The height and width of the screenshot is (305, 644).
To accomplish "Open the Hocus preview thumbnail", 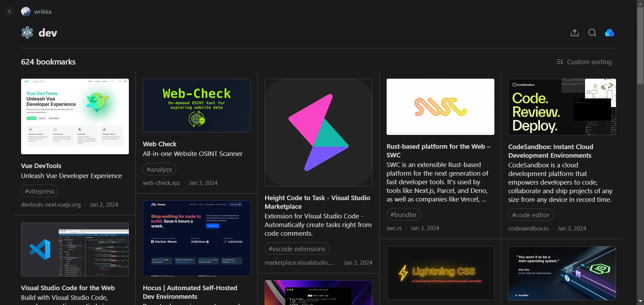I will (197, 238).
